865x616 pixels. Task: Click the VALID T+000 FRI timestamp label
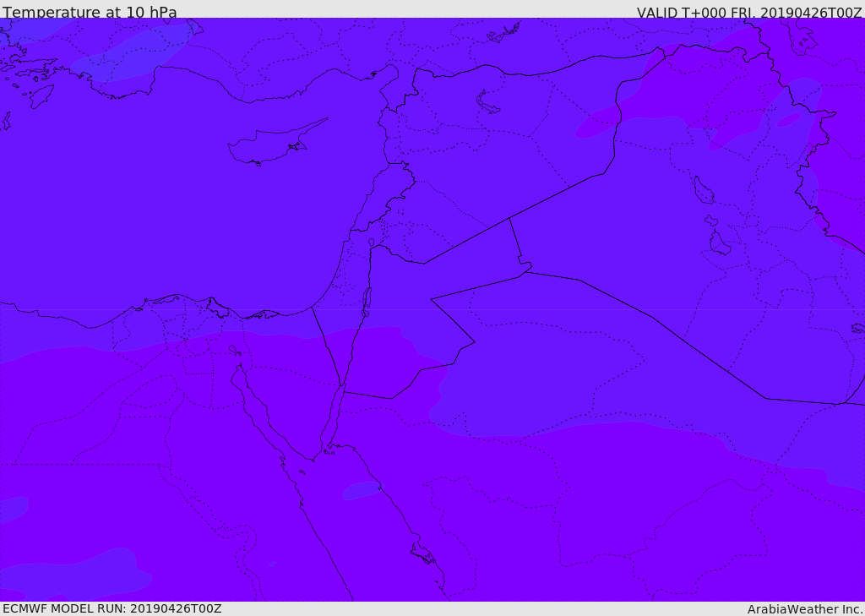click(x=749, y=12)
